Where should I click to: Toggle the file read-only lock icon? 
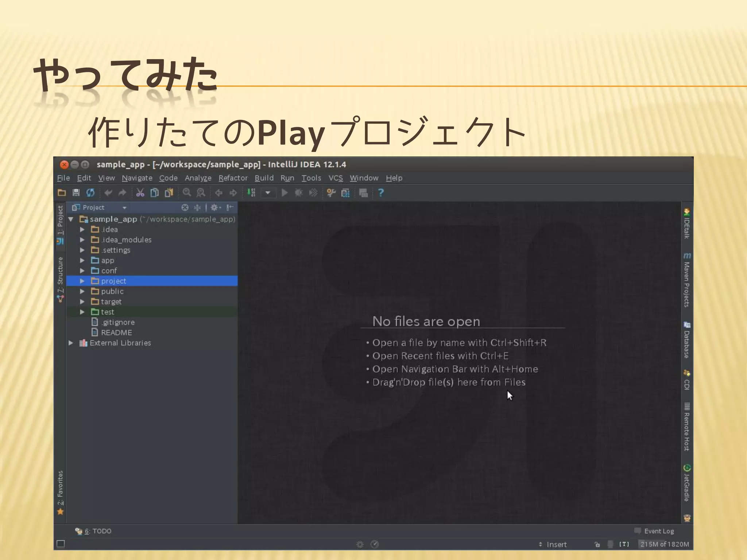pos(597,544)
